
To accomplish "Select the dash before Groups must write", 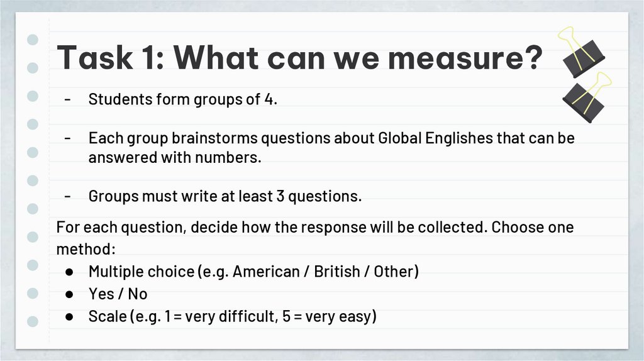I will (67, 196).
